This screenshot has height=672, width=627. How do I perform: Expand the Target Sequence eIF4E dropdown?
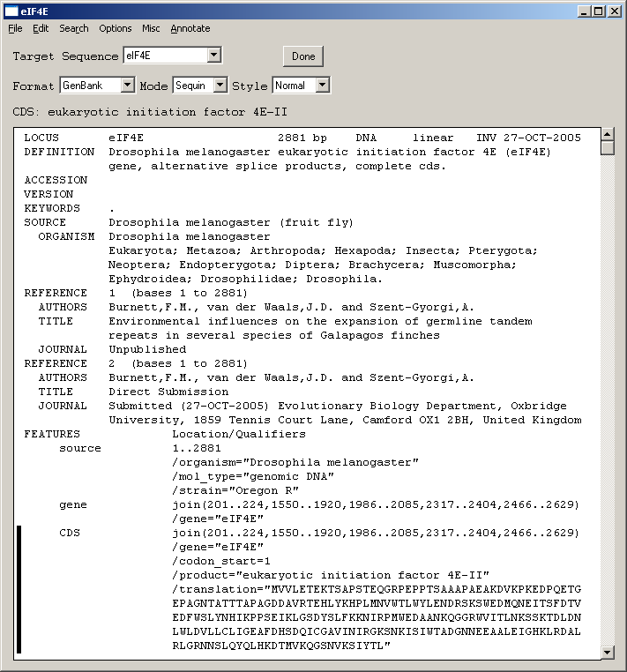pyautogui.click(x=213, y=56)
